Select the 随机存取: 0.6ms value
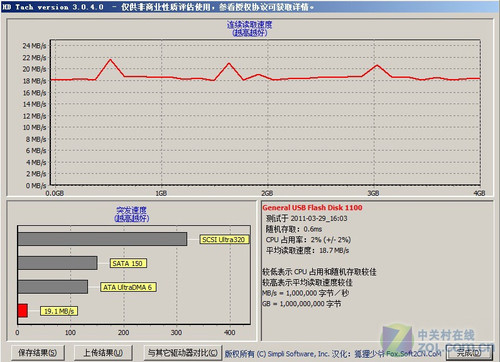 point(294,229)
